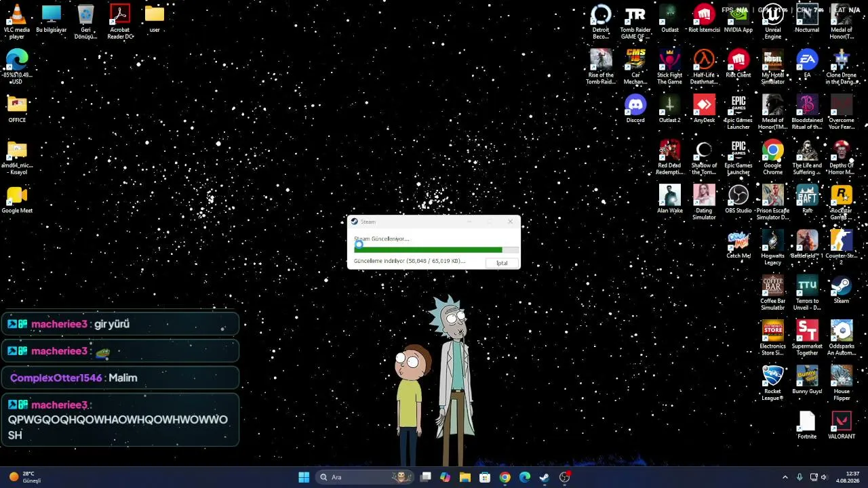The width and height of the screenshot is (868, 488).
Task: Open the weather widget showing 28°C Güneşli
Action: 25,477
